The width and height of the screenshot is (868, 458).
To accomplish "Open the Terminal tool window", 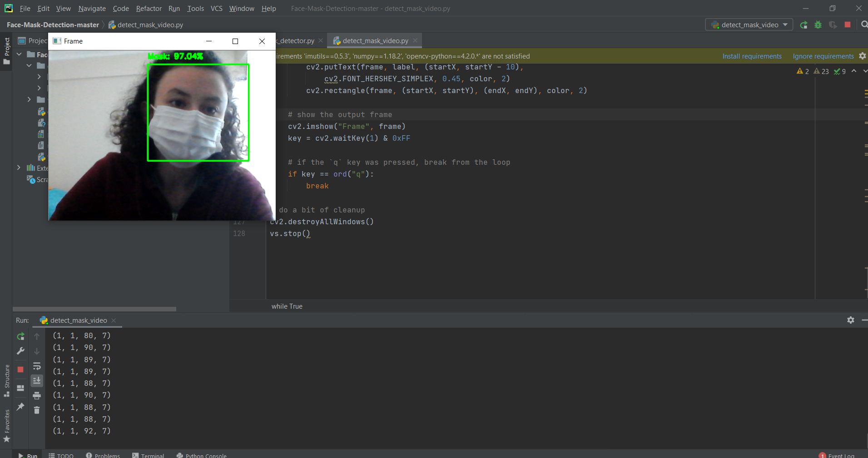I will 148,455.
